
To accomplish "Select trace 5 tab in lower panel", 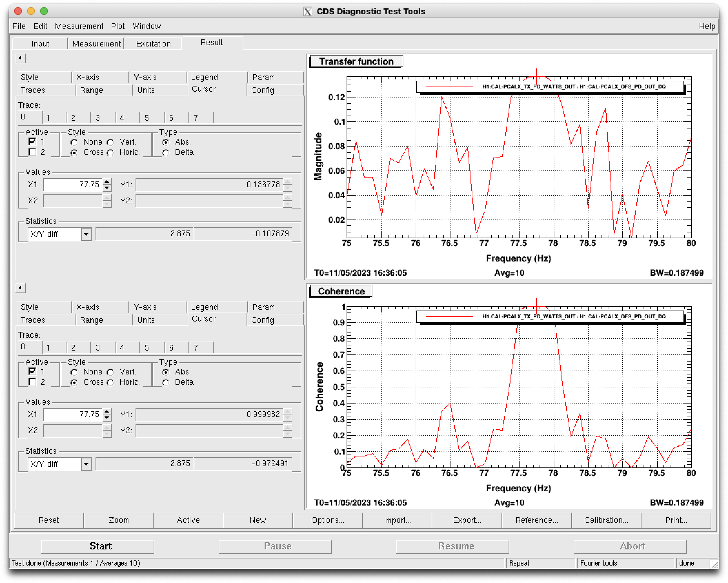I will (152, 348).
